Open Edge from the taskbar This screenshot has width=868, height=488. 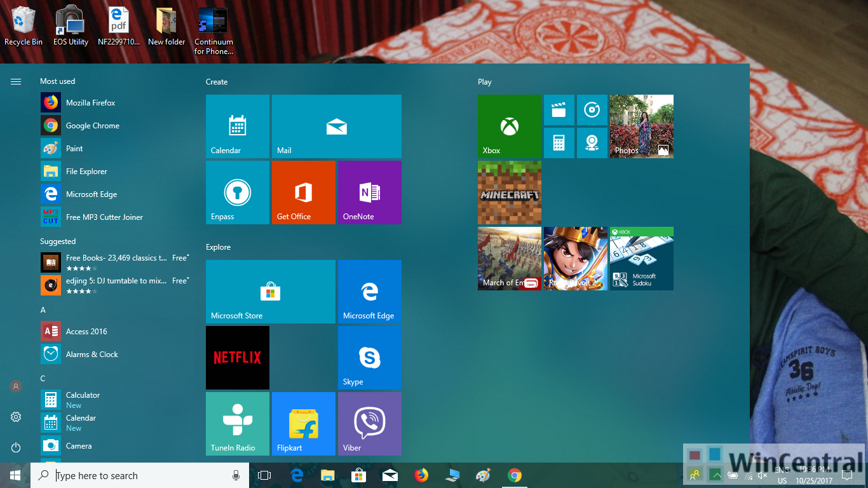297,475
